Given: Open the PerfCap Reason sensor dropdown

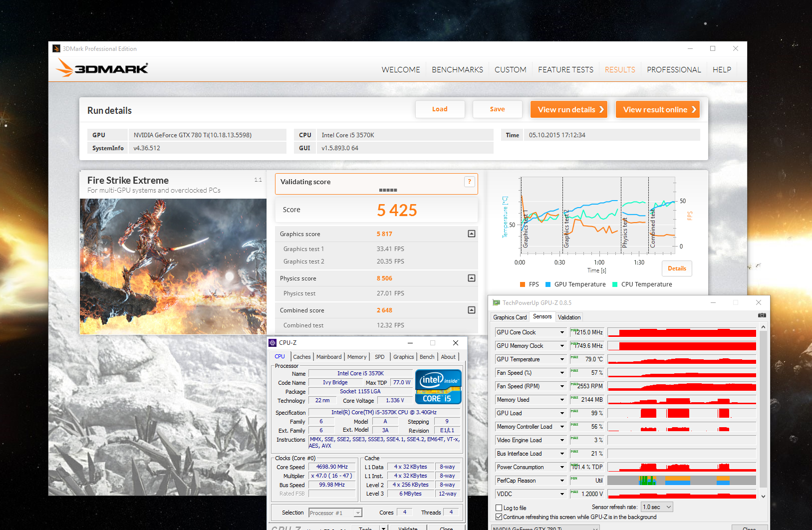Looking at the screenshot, I should tap(562, 481).
